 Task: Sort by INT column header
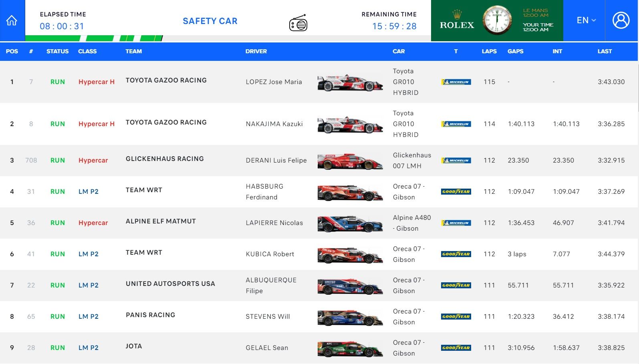(x=557, y=51)
